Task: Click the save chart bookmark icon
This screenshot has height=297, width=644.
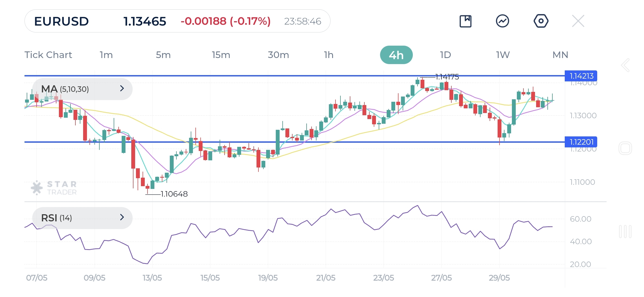Action: (465, 21)
